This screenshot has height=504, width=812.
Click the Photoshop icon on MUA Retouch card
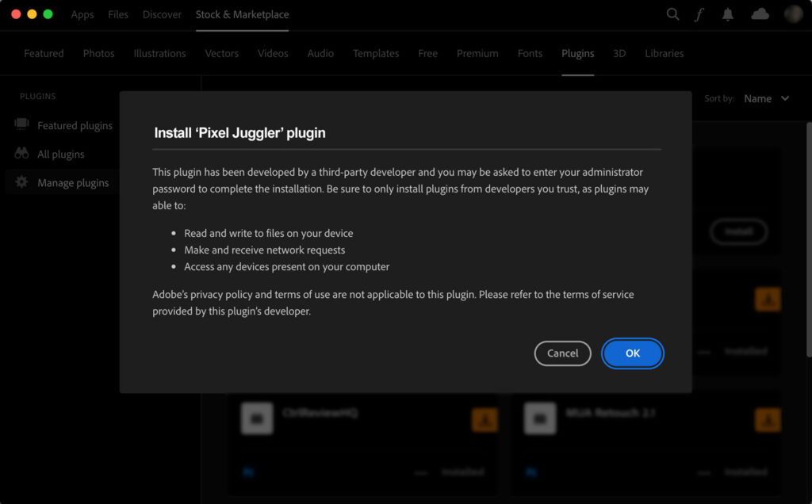pos(532,472)
